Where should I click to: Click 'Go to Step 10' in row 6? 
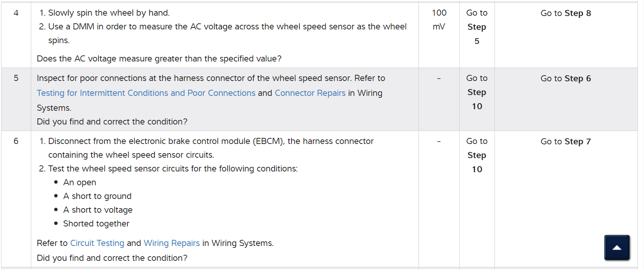click(x=477, y=155)
